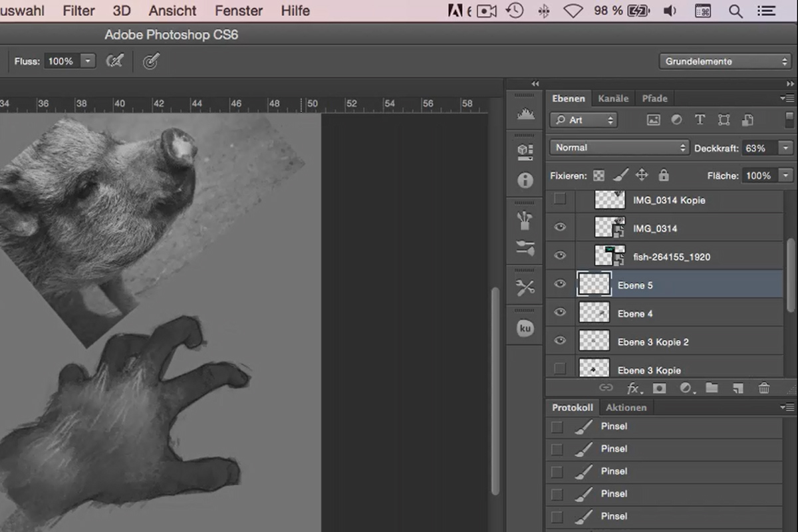
Task: Lock all with padlock Fixieren icon
Action: point(664,176)
